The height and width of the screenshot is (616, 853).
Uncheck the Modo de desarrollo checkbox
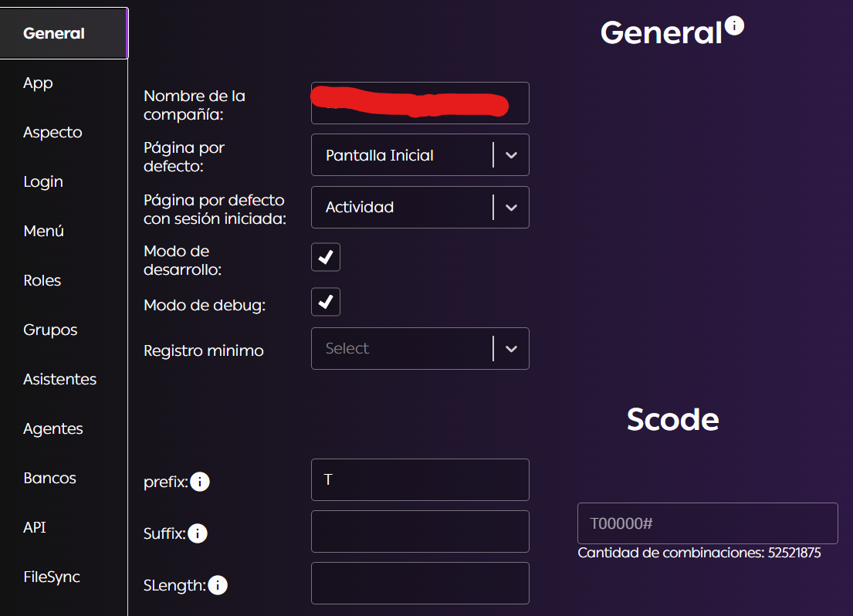click(x=326, y=257)
